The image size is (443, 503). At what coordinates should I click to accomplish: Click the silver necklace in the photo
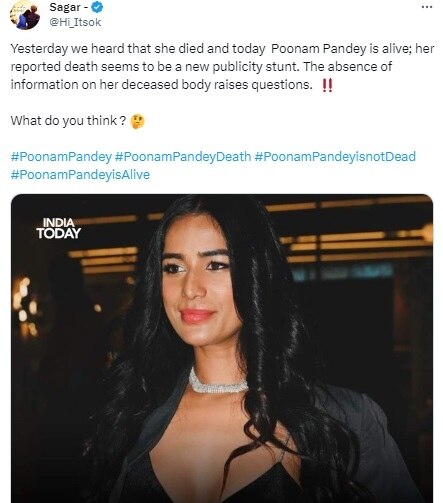click(218, 382)
